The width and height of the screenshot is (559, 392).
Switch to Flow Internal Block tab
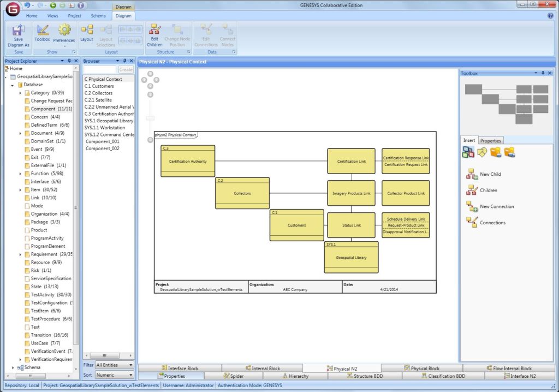click(509, 368)
